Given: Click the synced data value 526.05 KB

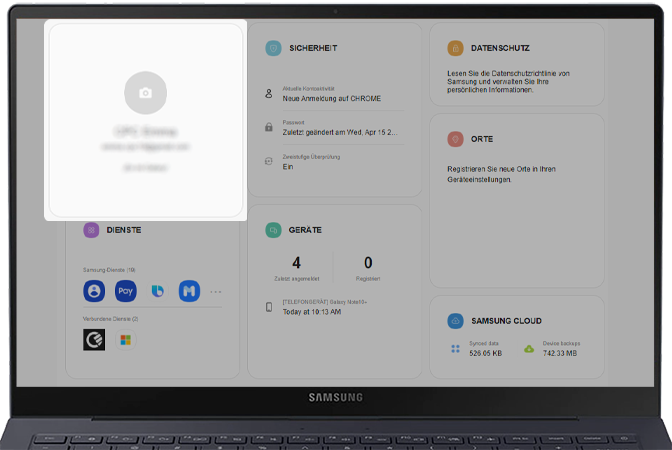Looking at the screenshot, I should [x=485, y=354].
